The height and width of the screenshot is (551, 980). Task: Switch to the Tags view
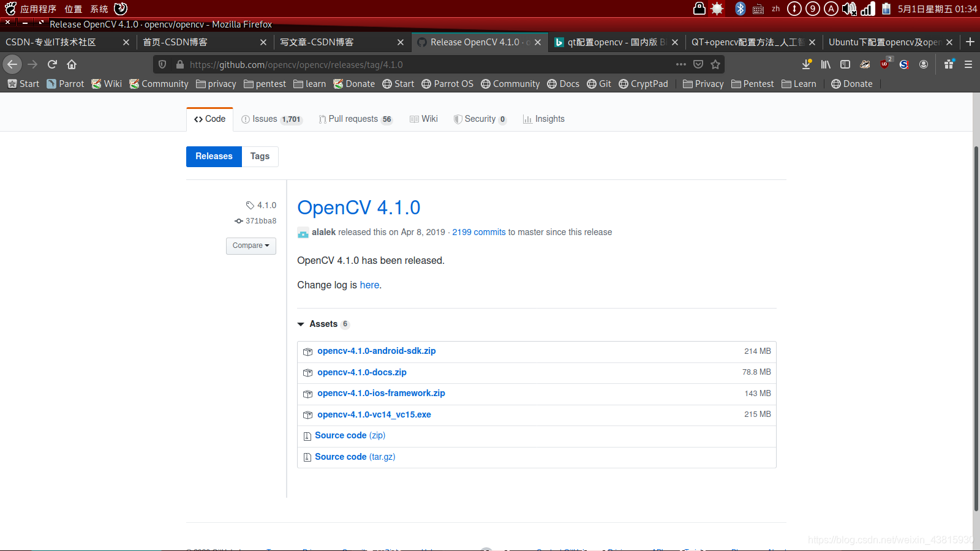click(260, 156)
